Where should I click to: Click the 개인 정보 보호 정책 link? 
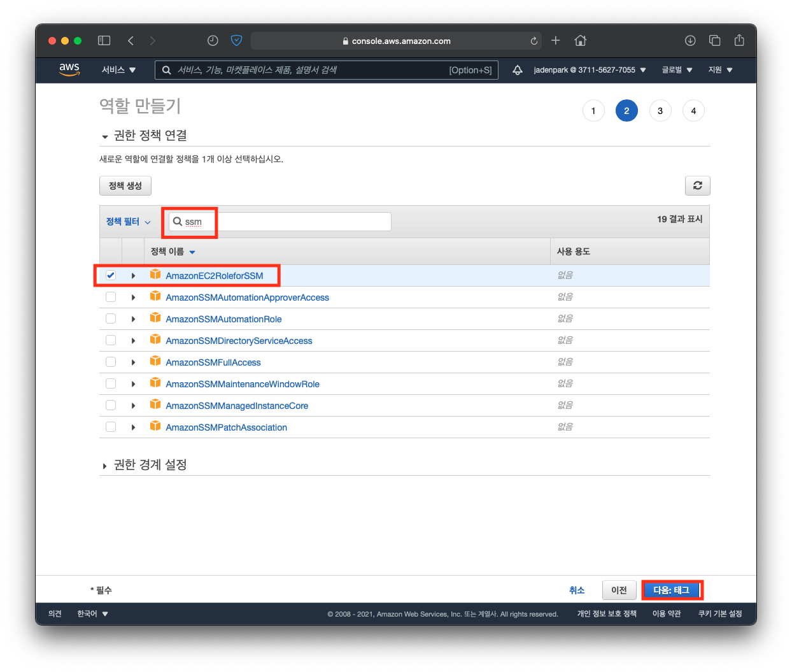[607, 614]
